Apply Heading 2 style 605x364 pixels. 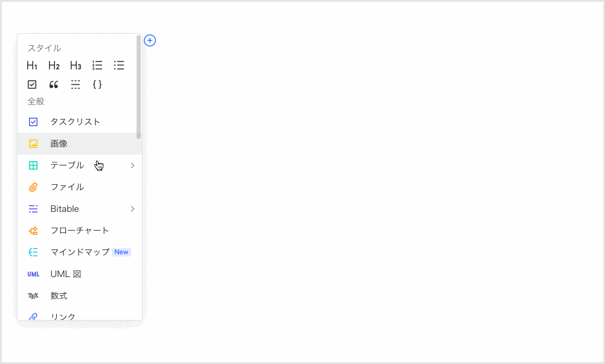click(54, 66)
